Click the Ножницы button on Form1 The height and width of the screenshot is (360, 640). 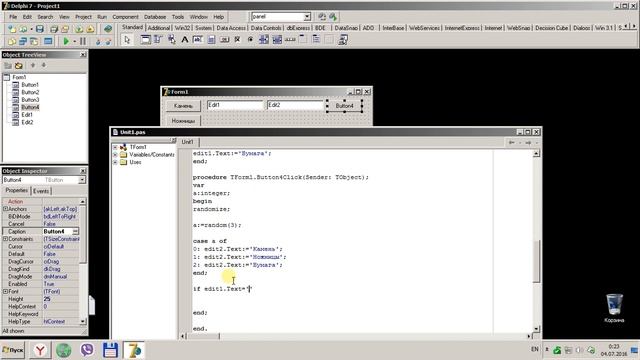(183, 121)
